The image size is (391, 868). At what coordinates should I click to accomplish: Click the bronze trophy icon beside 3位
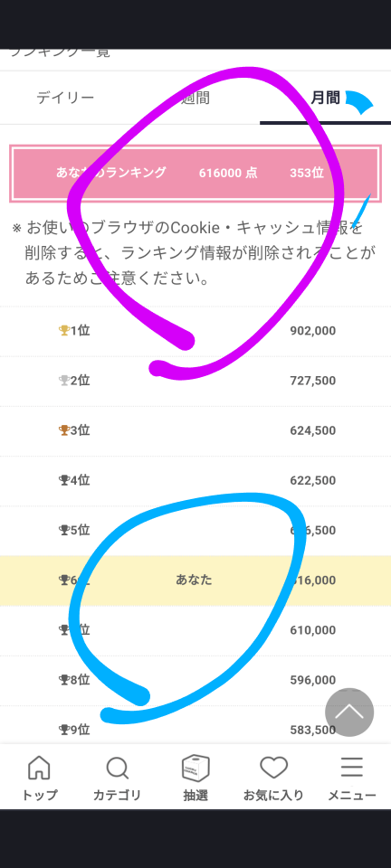tap(64, 430)
